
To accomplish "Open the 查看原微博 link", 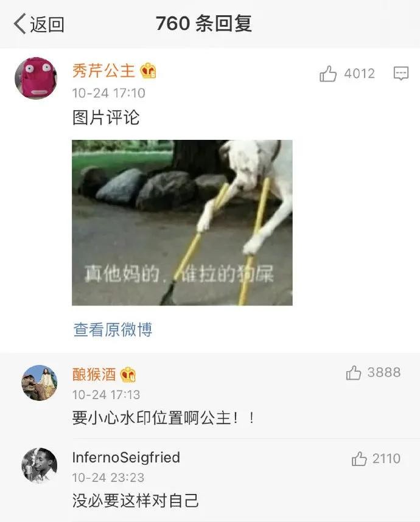I will click(x=113, y=330).
